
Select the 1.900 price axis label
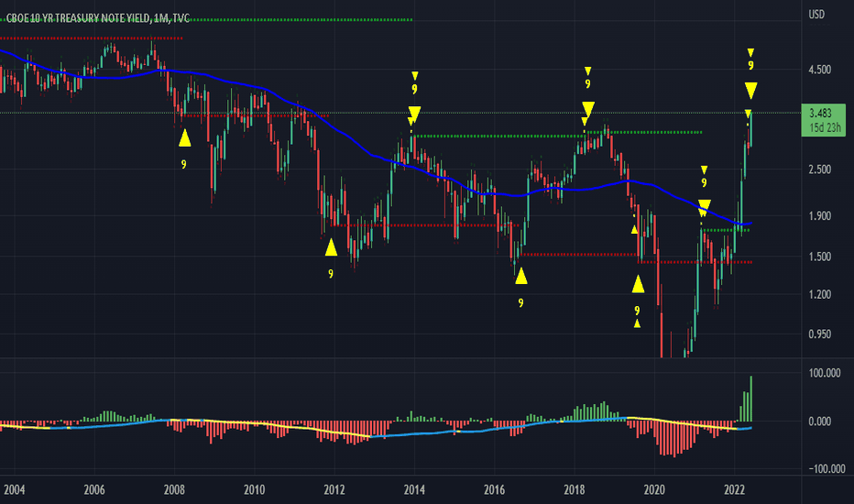point(820,215)
